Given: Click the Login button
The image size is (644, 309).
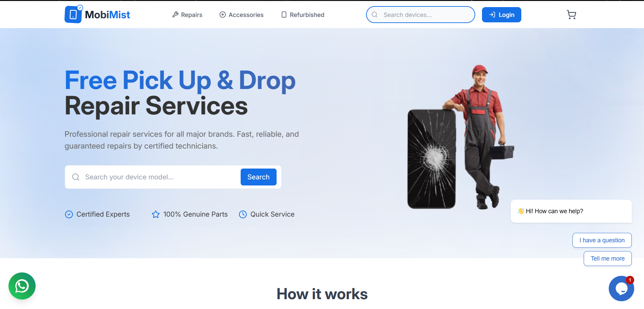Looking at the screenshot, I should 501,15.
